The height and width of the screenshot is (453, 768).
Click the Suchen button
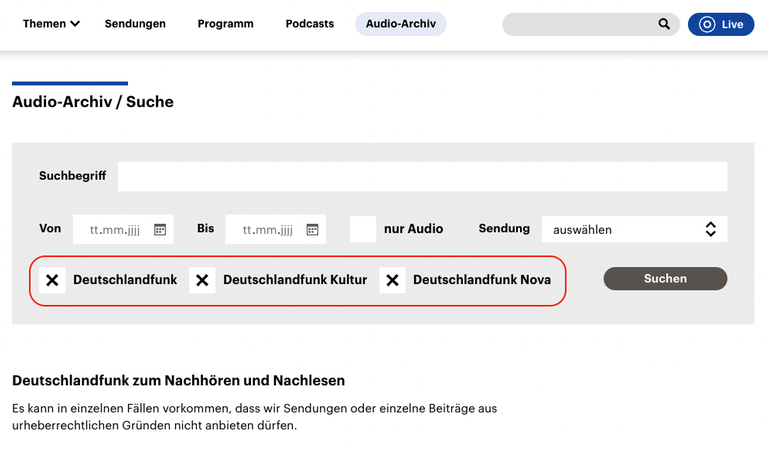tap(665, 279)
